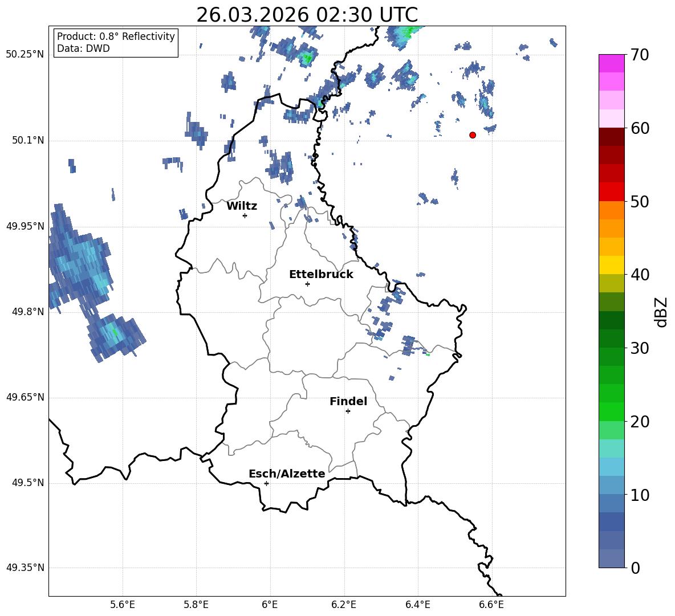Click the 'Data: DWD' text
Image resolution: width=675 pixels, height=616 pixels.
(83, 48)
